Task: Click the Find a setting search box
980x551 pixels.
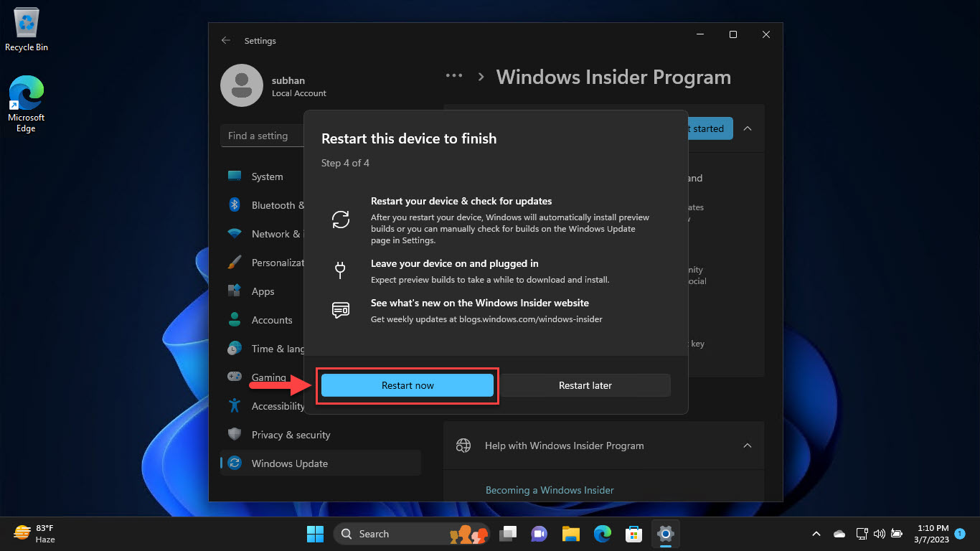Action: [x=263, y=136]
